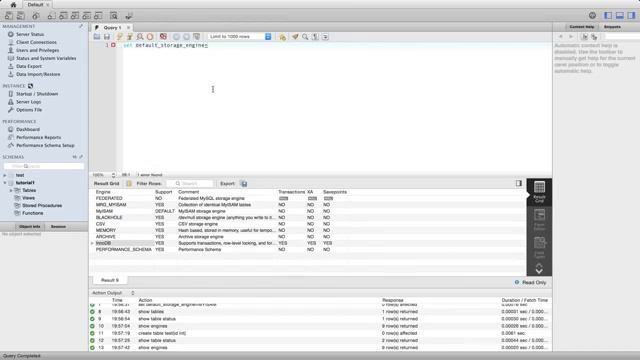
Task: Select Views under tutorial1
Action: (x=28, y=198)
